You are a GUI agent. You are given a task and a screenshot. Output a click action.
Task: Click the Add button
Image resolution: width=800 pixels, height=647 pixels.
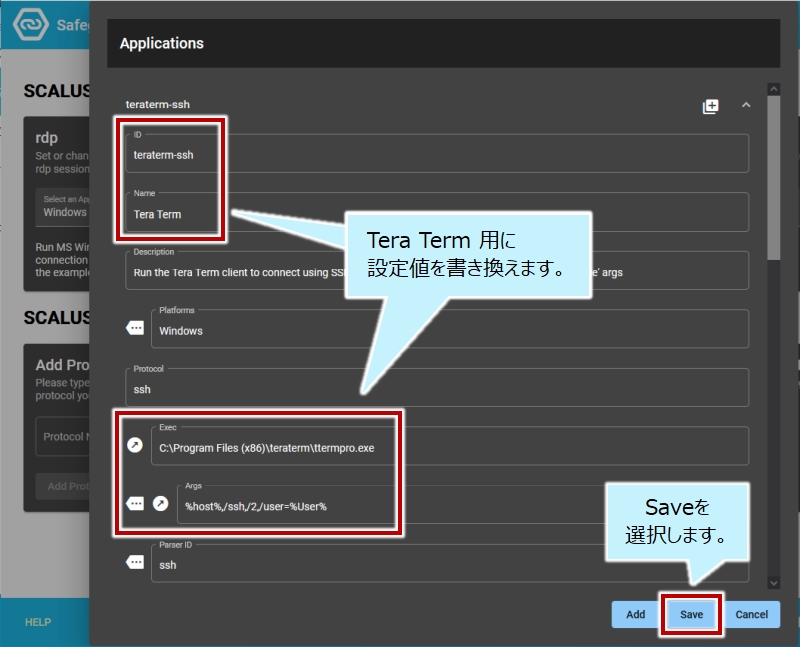pyautogui.click(x=636, y=614)
